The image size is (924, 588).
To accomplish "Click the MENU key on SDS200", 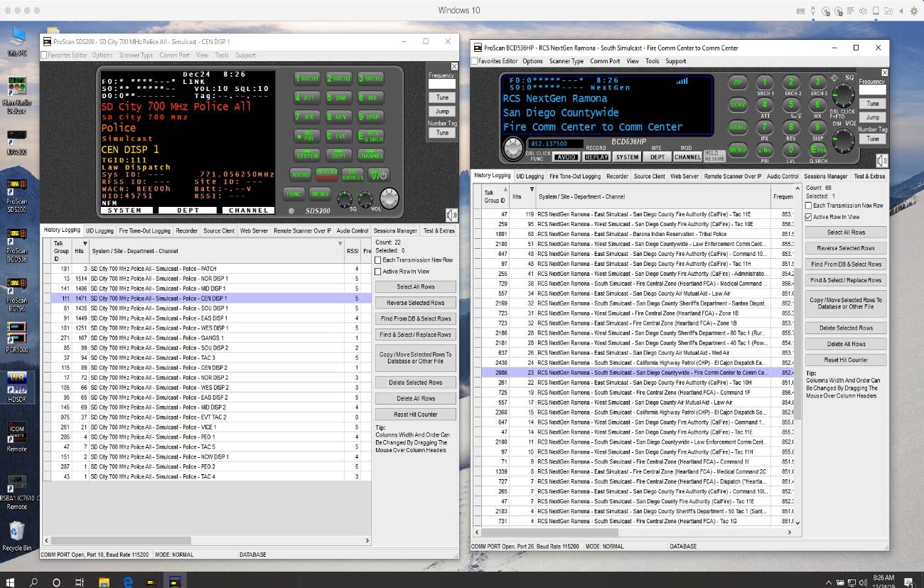I will click(319, 193).
